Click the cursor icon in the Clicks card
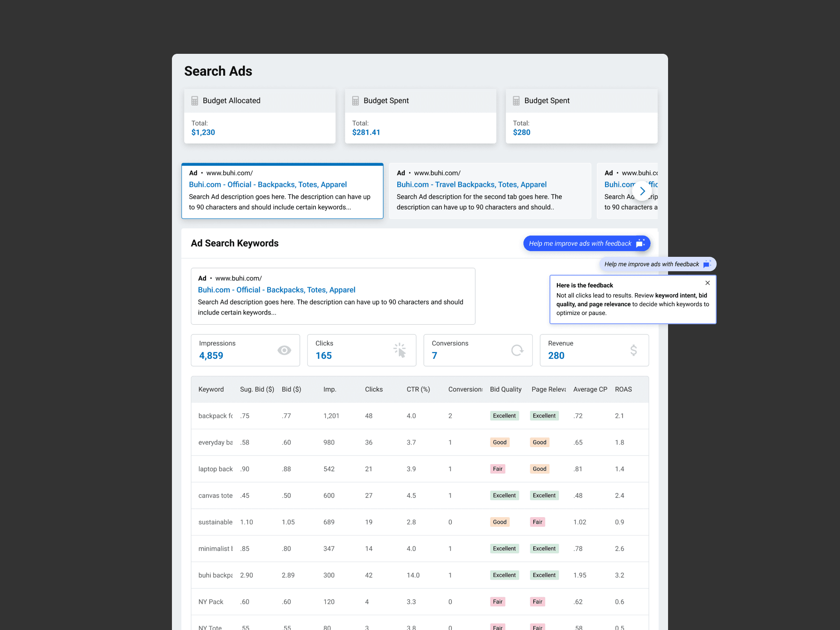Screen dimensions: 840x630 (x=400, y=350)
